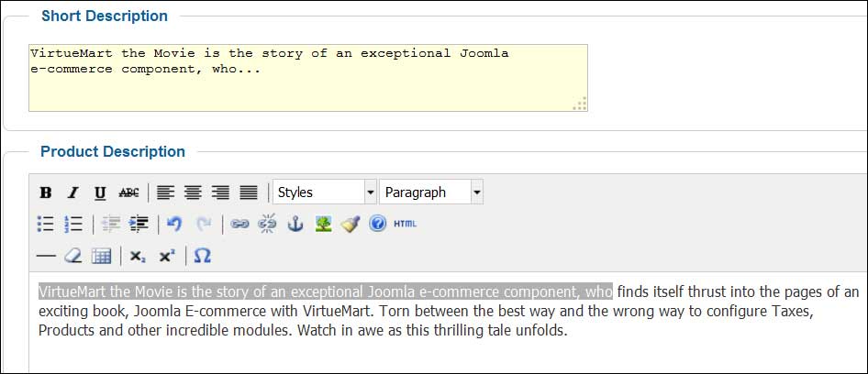The image size is (868, 374).
Task: Center align the text
Action: (193, 192)
